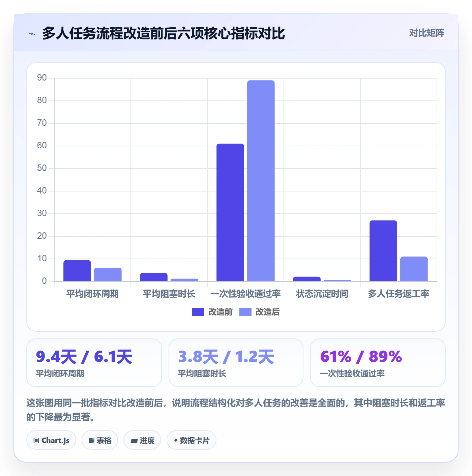Click the 多人任务返工率 x-axis label
472x476 pixels.
click(399, 294)
